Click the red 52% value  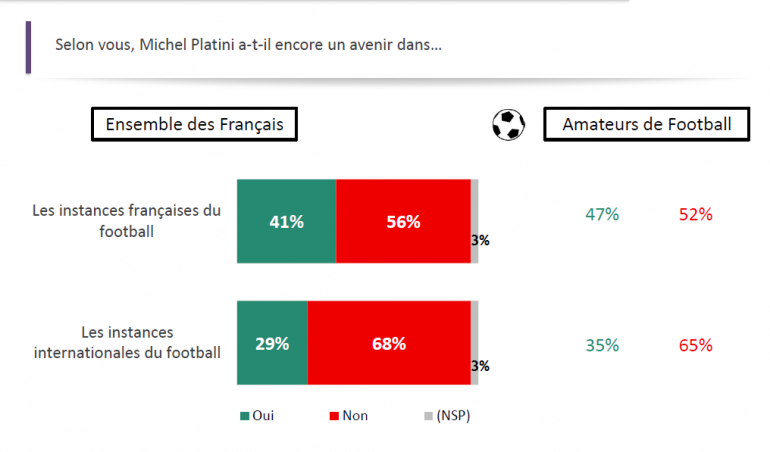click(x=695, y=214)
